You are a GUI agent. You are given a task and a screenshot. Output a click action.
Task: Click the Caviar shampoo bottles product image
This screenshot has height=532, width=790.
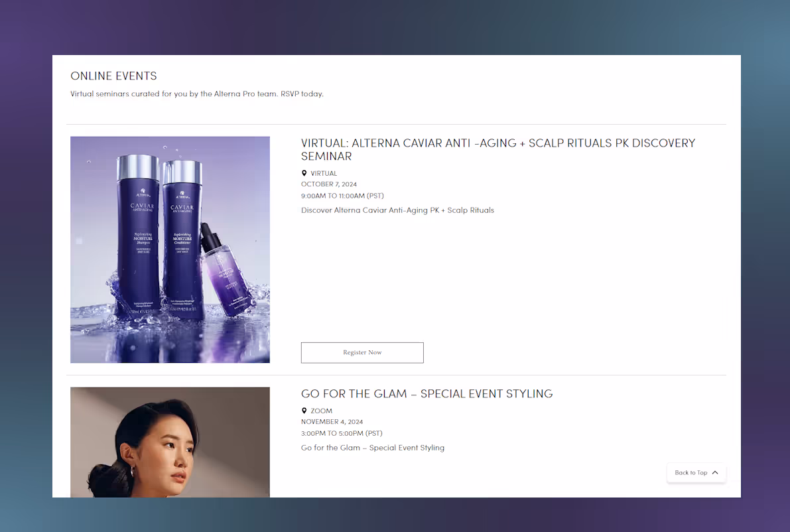[x=170, y=250]
